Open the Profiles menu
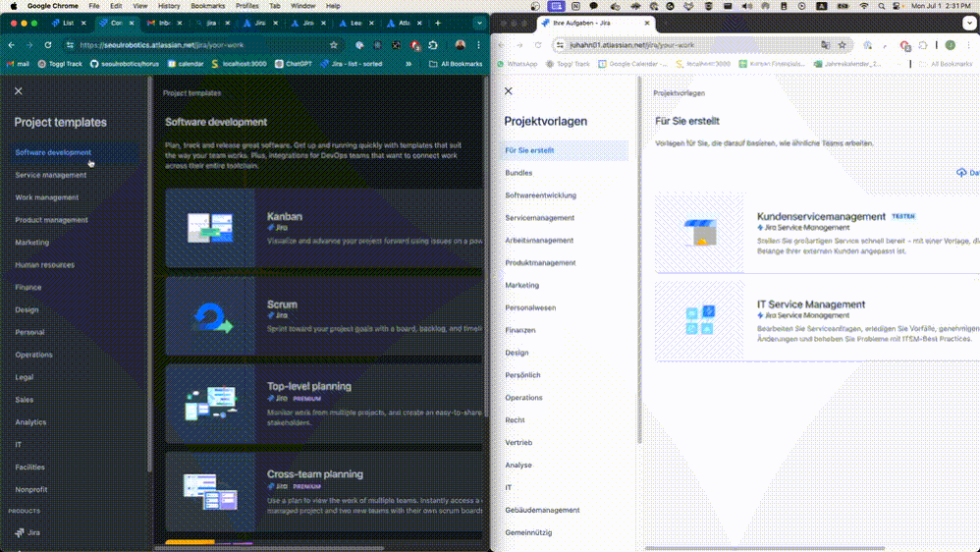 pyautogui.click(x=246, y=6)
